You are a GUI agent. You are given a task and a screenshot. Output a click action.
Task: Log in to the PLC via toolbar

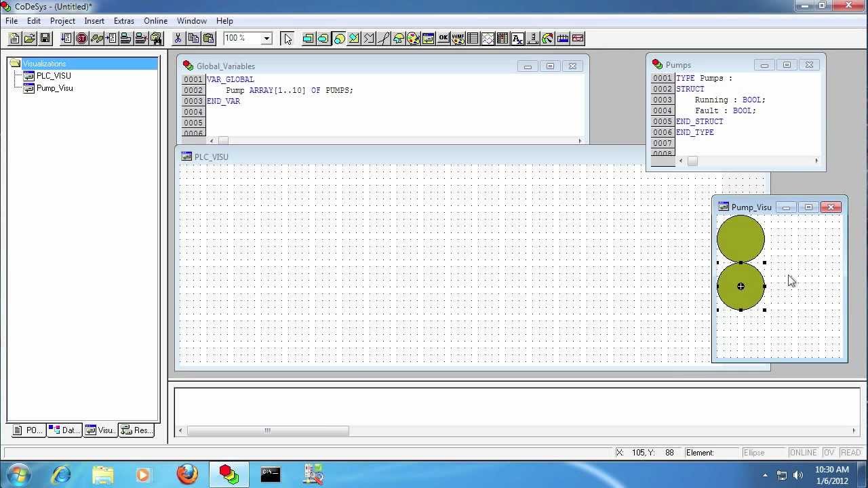[x=126, y=39]
